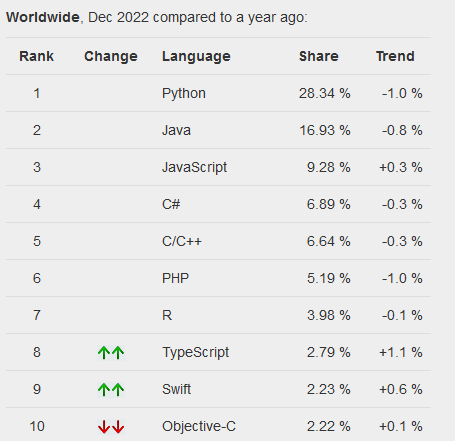Click the red down arrows beside Objective-C
The image size is (455, 441).
coord(111,426)
